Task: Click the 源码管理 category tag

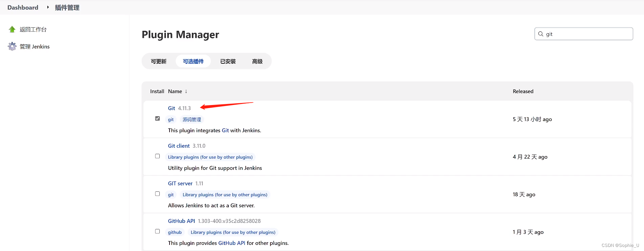Action: coord(192,120)
